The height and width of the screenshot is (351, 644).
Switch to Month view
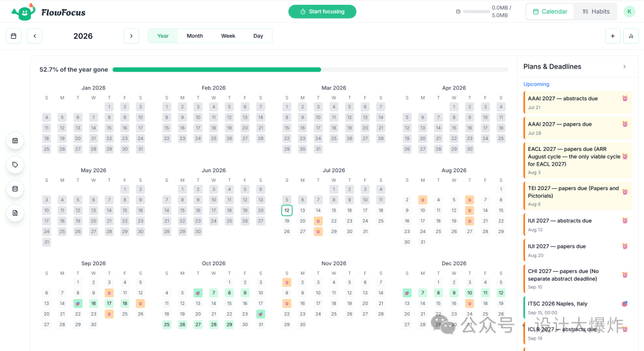194,36
